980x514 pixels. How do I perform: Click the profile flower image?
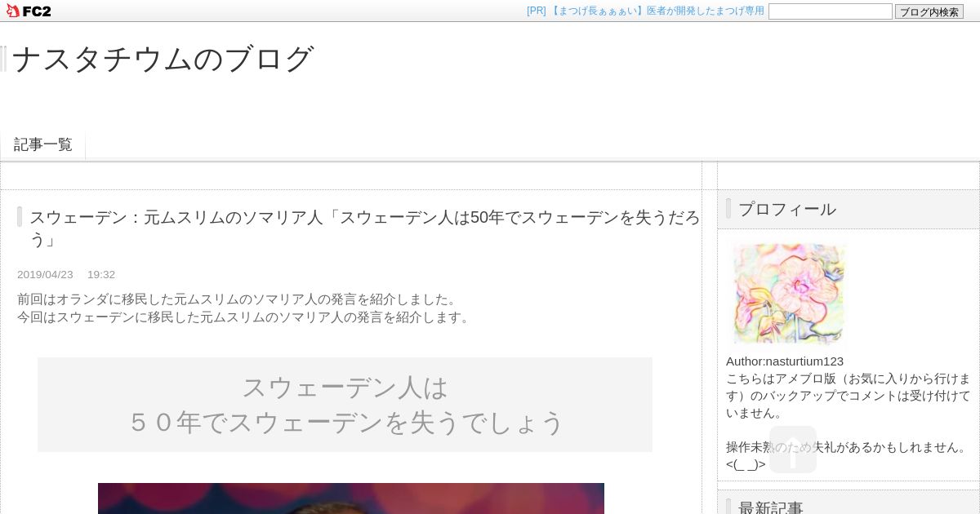[789, 294]
